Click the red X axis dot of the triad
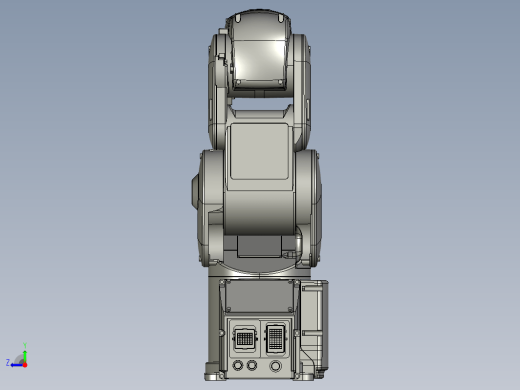Image resolution: width=520 pixels, height=390 pixels. click(x=25, y=365)
